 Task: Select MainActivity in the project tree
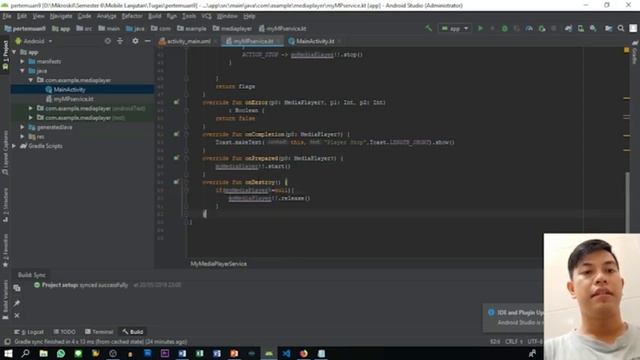click(69, 90)
